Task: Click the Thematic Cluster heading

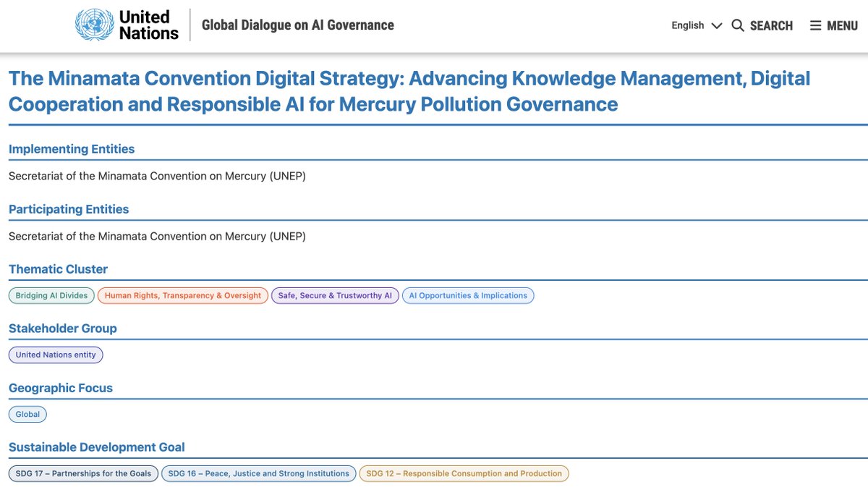Action: pyautogui.click(x=58, y=269)
